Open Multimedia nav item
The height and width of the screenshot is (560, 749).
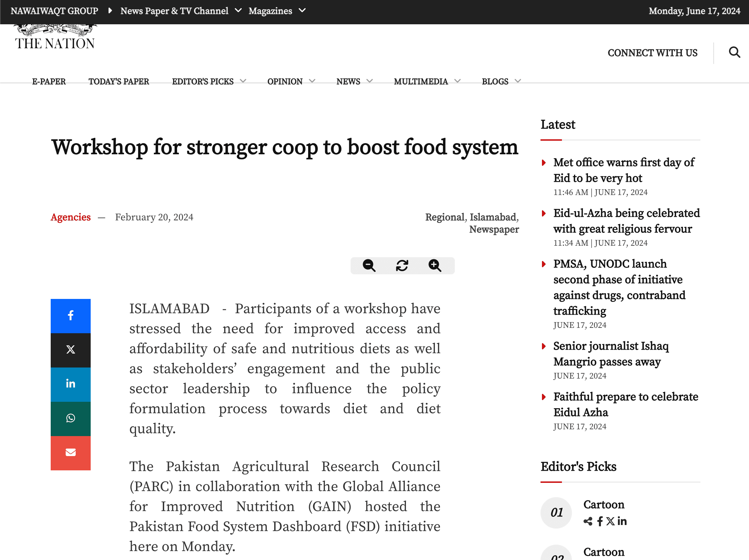tap(421, 81)
